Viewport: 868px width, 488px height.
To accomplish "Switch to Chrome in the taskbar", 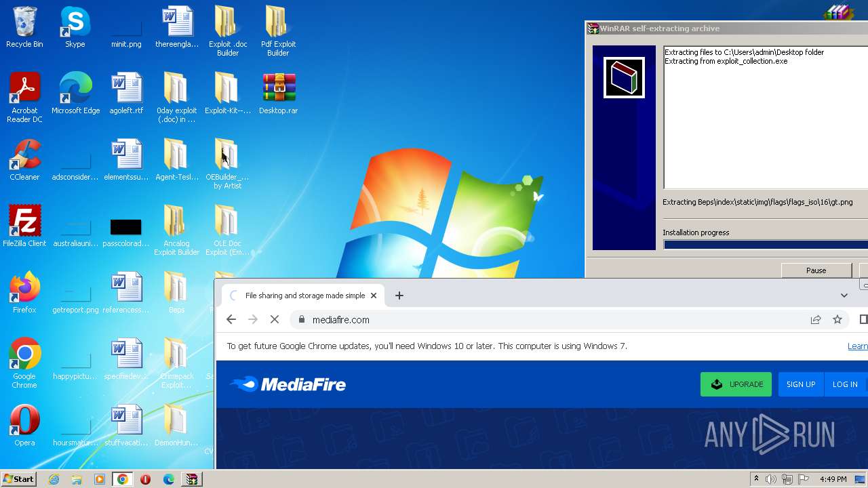I will click(x=123, y=479).
